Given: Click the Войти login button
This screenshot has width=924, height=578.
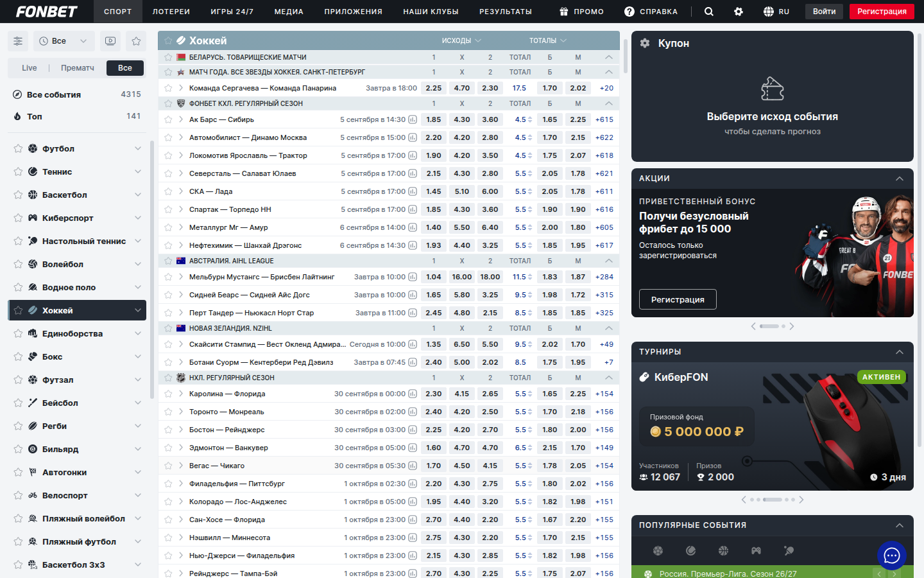Looking at the screenshot, I should pos(825,12).
